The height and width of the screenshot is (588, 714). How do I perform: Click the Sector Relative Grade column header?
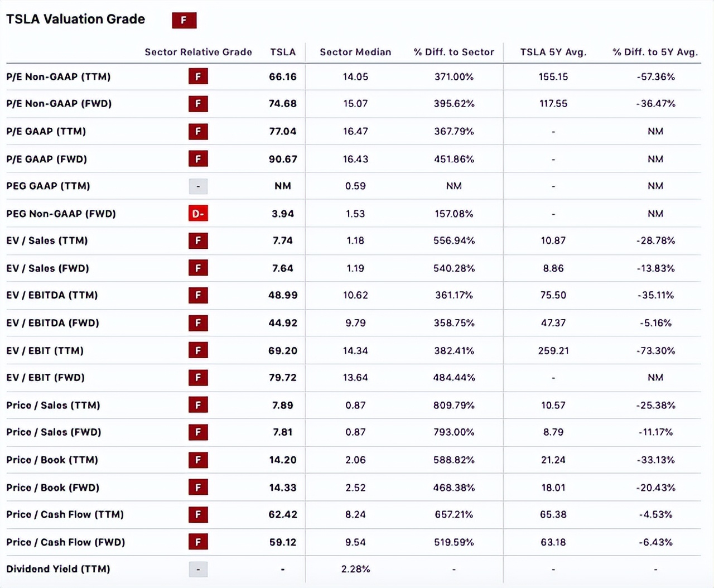198,52
